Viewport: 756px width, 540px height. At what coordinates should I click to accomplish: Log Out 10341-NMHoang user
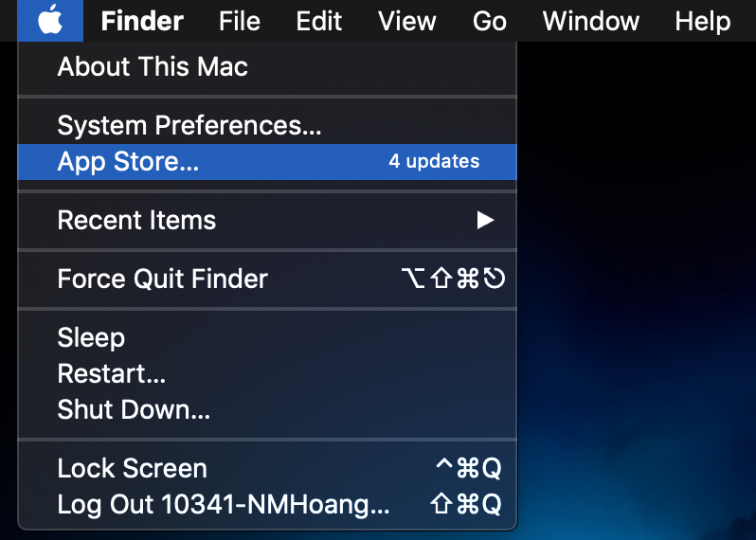pyautogui.click(x=224, y=505)
